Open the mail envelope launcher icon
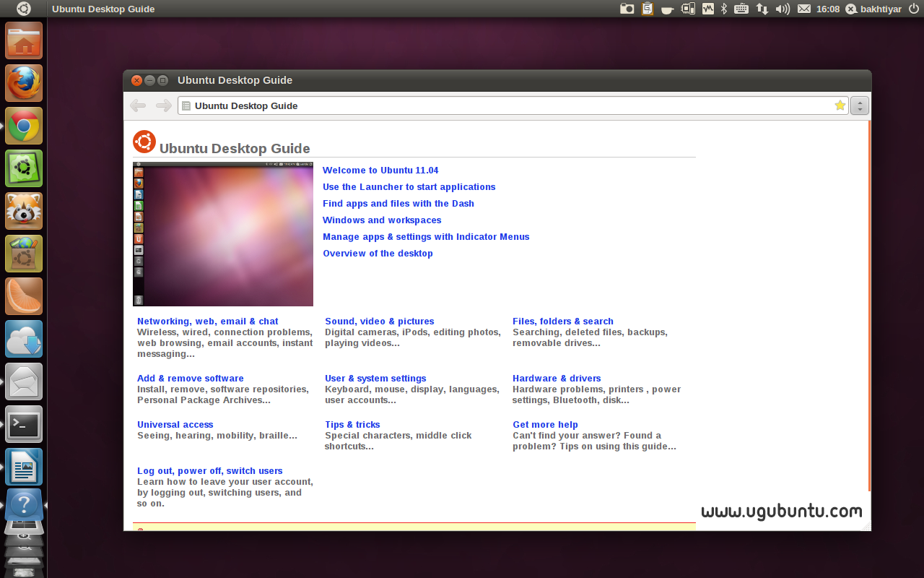 pos(24,381)
